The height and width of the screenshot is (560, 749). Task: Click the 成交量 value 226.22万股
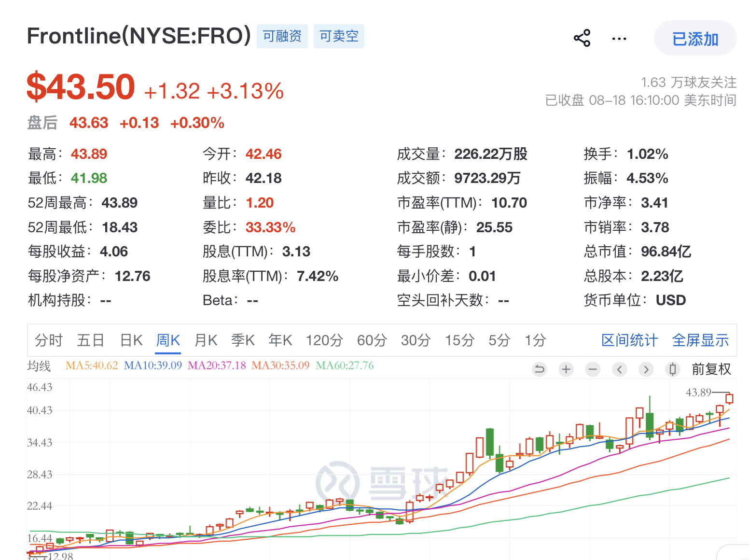[x=491, y=154]
